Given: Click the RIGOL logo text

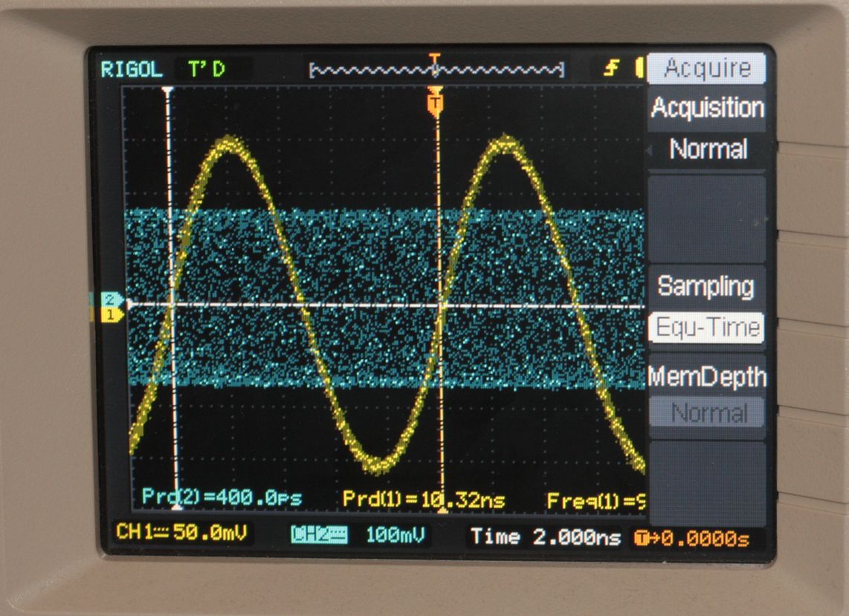Looking at the screenshot, I should pos(132,69).
